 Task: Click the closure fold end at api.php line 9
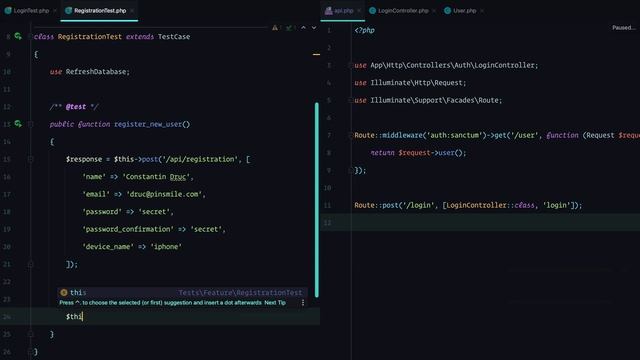[351, 170]
